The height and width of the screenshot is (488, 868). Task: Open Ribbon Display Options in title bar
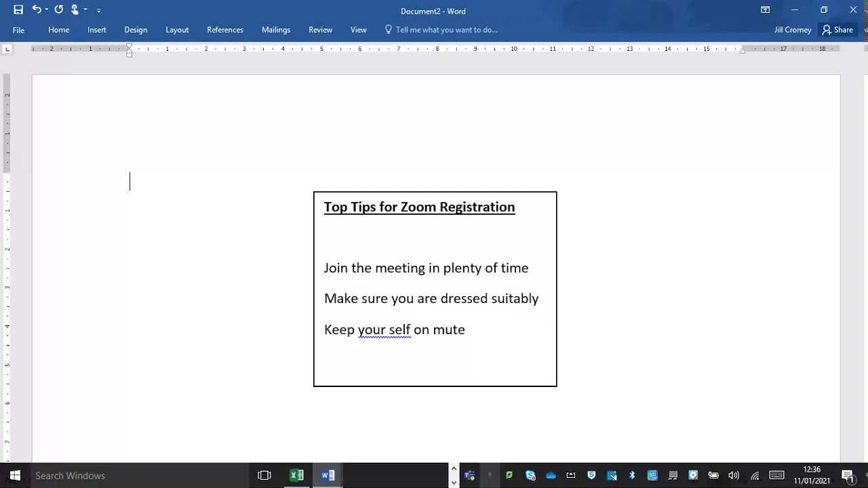(765, 10)
